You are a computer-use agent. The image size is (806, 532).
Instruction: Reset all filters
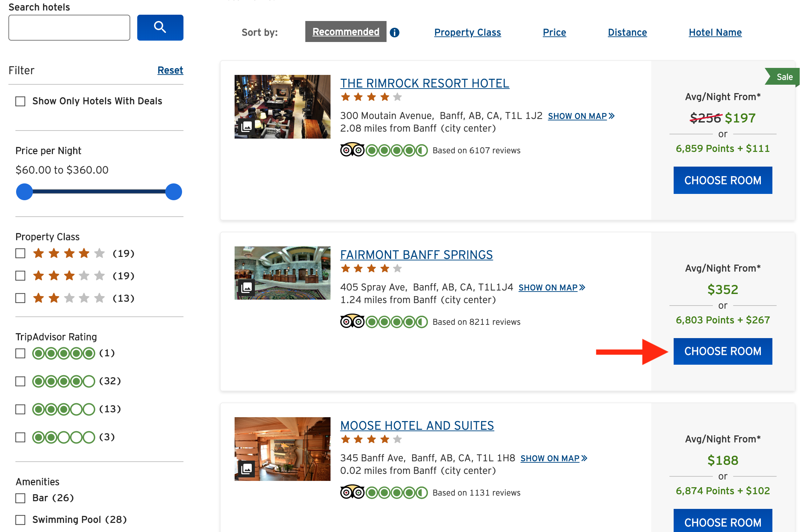(x=170, y=70)
